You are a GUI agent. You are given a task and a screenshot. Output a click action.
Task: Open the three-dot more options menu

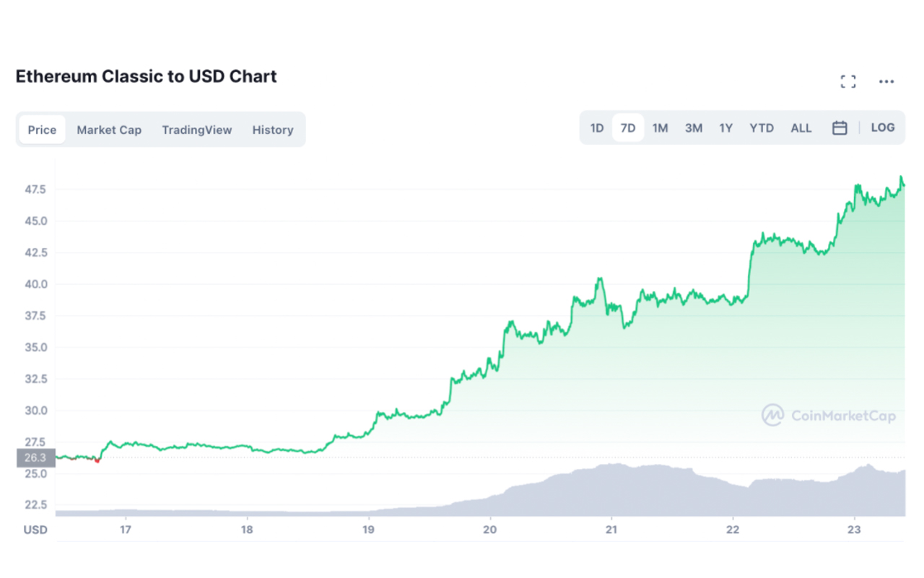pos(886,82)
